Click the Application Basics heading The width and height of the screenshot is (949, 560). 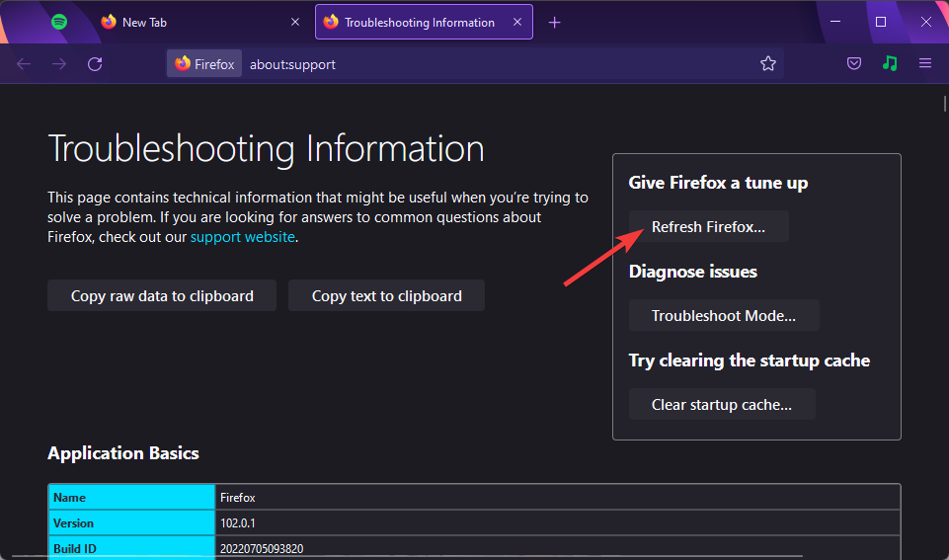point(123,453)
